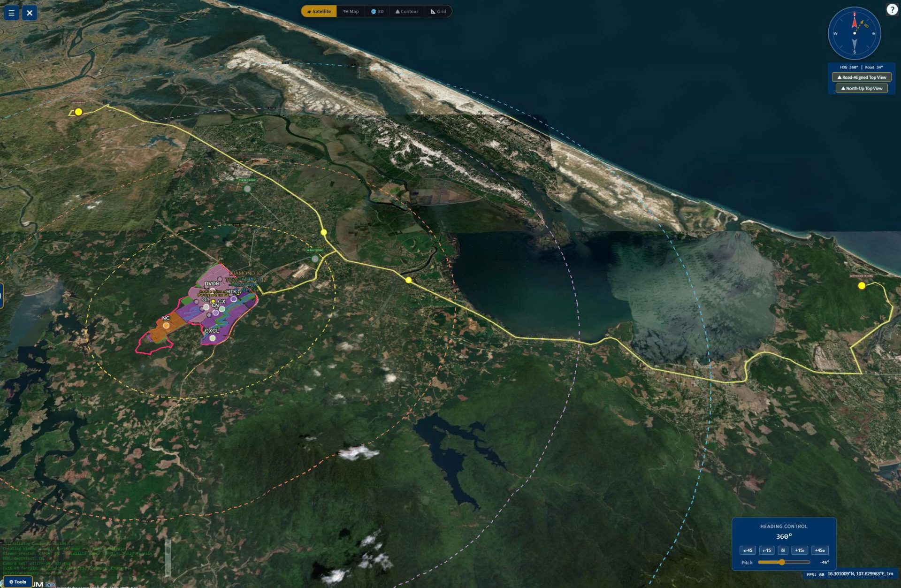Click the HTKT zone label
The image size is (901, 588).
pos(233,291)
